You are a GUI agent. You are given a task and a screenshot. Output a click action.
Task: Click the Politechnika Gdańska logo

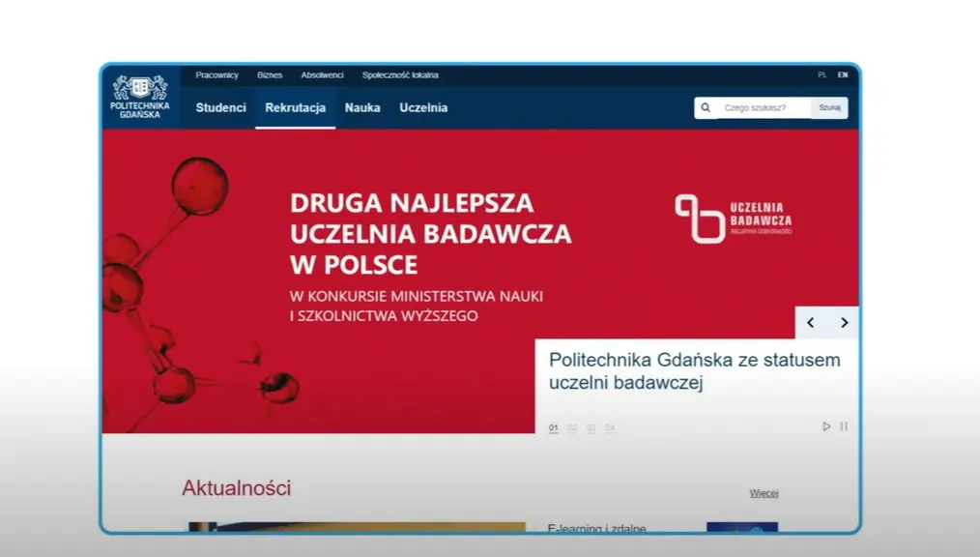(x=140, y=97)
